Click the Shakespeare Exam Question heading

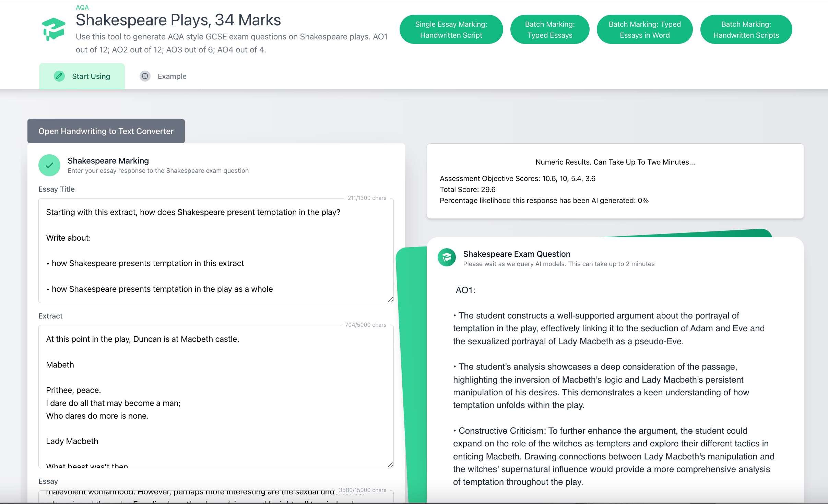tap(517, 254)
